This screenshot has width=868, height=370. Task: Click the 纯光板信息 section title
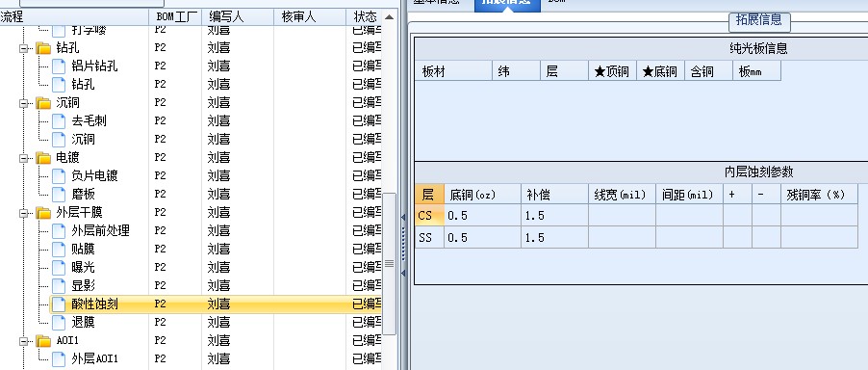click(758, 49)
